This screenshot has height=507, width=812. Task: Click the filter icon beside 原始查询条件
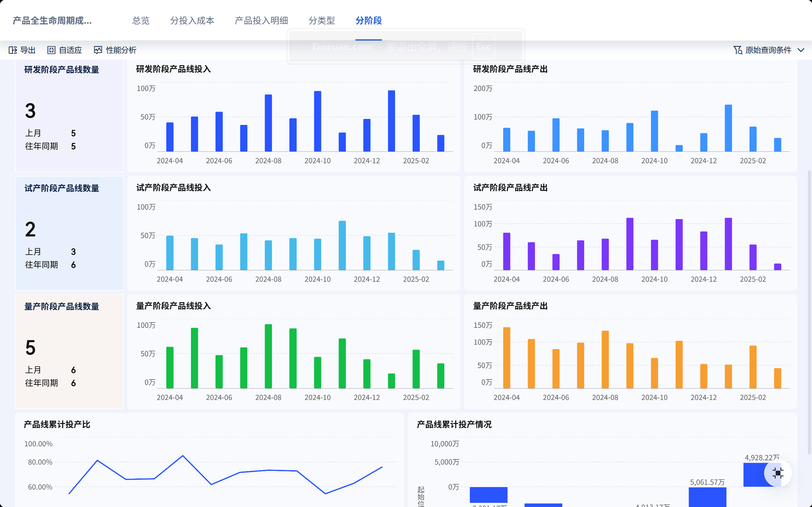coord(737,50)
